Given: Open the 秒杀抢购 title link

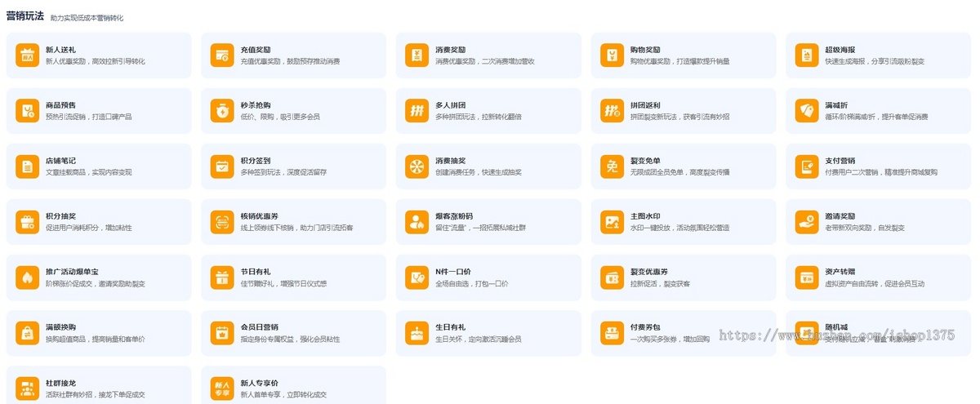Looking at the screenshot, I should 256,105.
